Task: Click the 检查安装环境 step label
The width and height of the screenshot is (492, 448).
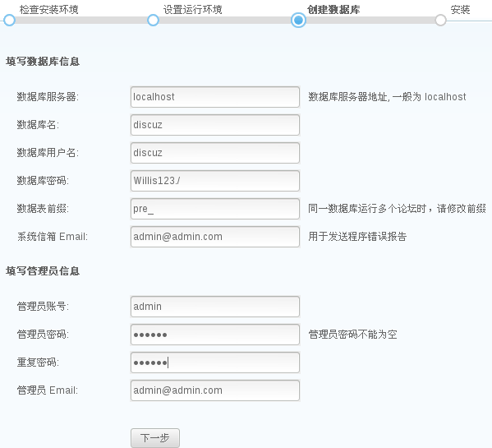Action: pyautogui.click(x=49, y=10)
